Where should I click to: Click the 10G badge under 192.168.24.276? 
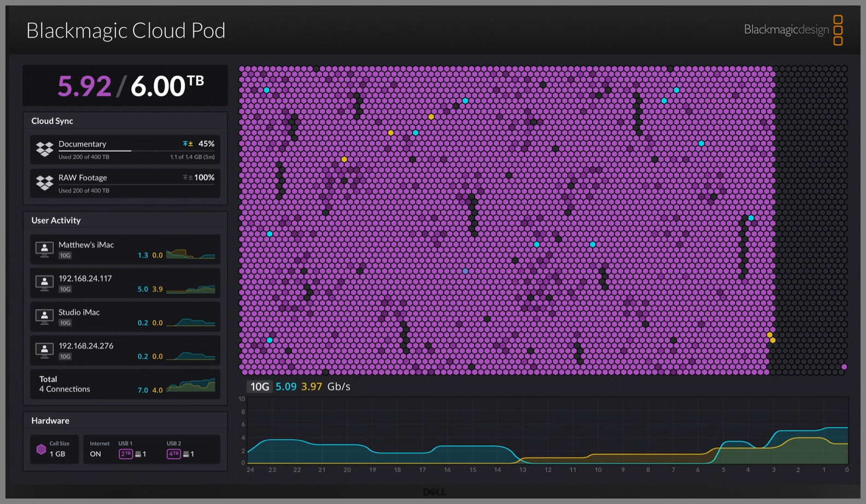(x=65, y=356)
